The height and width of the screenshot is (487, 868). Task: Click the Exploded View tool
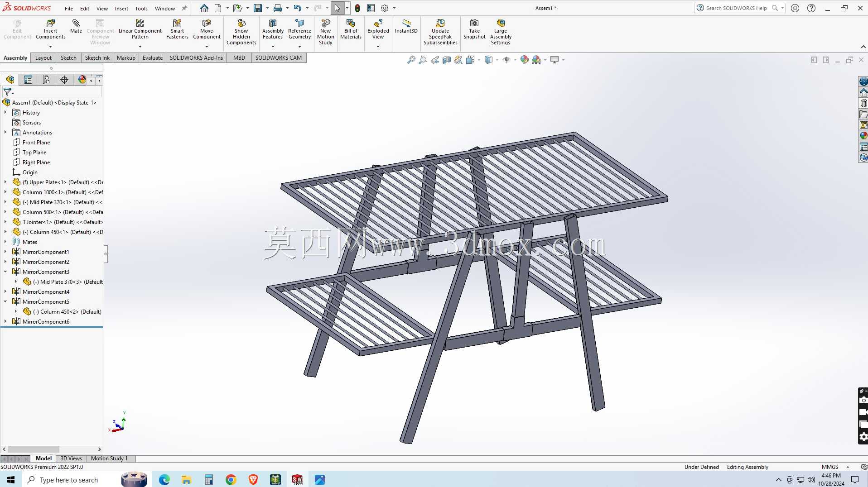(378, 29)
